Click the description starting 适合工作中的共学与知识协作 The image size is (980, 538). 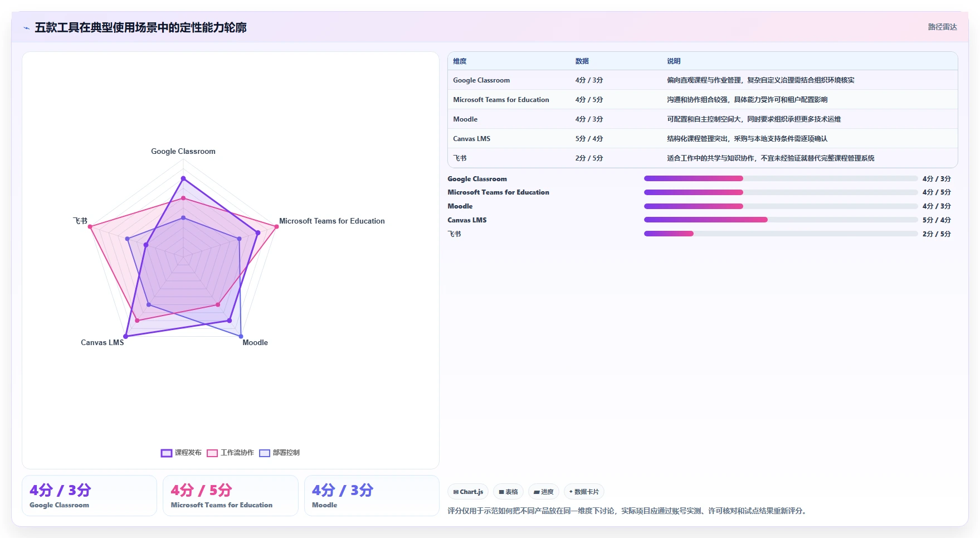click(771, 158)
